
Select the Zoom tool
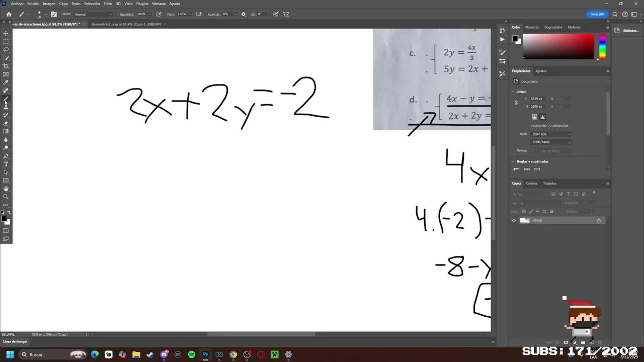[6, 197]
